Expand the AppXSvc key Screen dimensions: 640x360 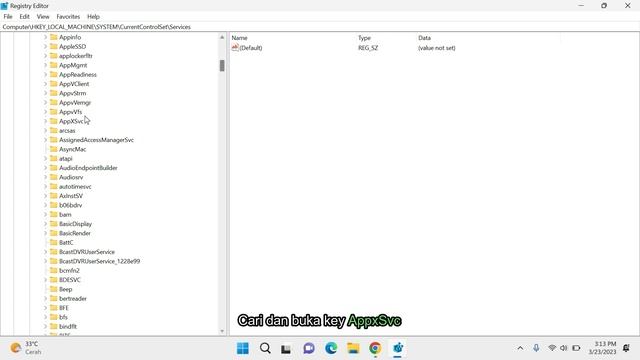tap(45, 121)
